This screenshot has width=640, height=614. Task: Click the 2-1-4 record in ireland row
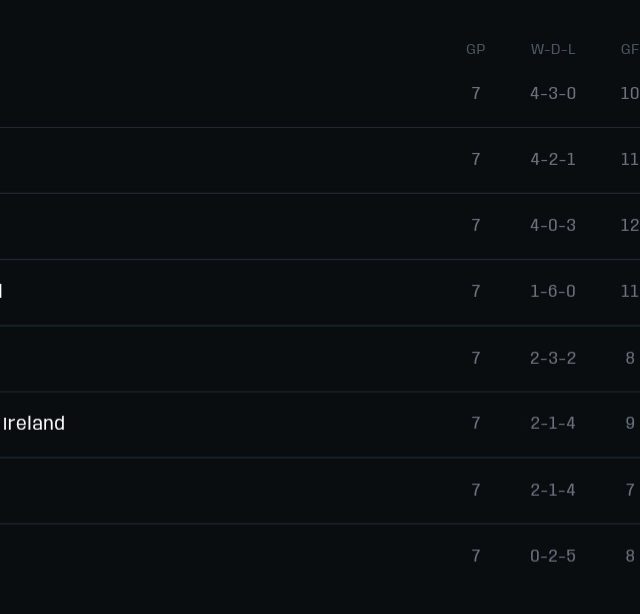coord(553,423)
